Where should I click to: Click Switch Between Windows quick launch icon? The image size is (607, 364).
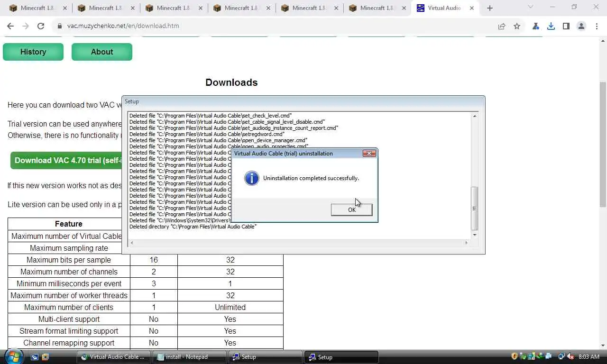pyautogui.click(x=46, y=357)
